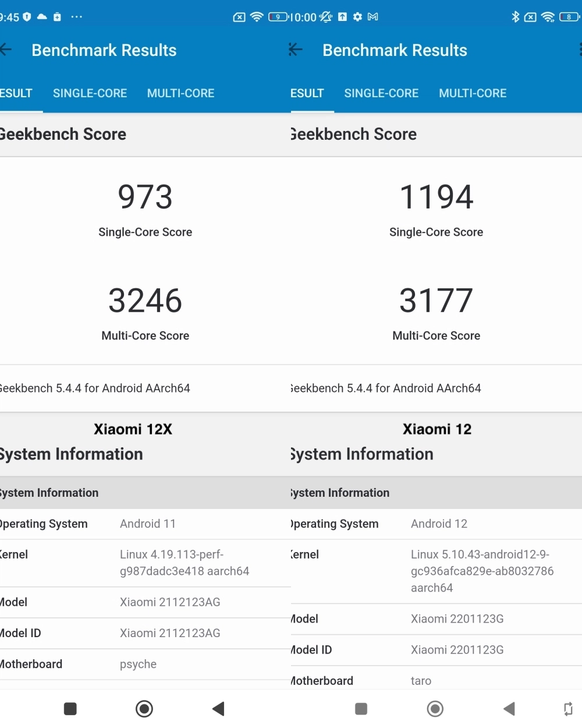
Task: Tap the motherboard value taro
Action: click(421, 681)
